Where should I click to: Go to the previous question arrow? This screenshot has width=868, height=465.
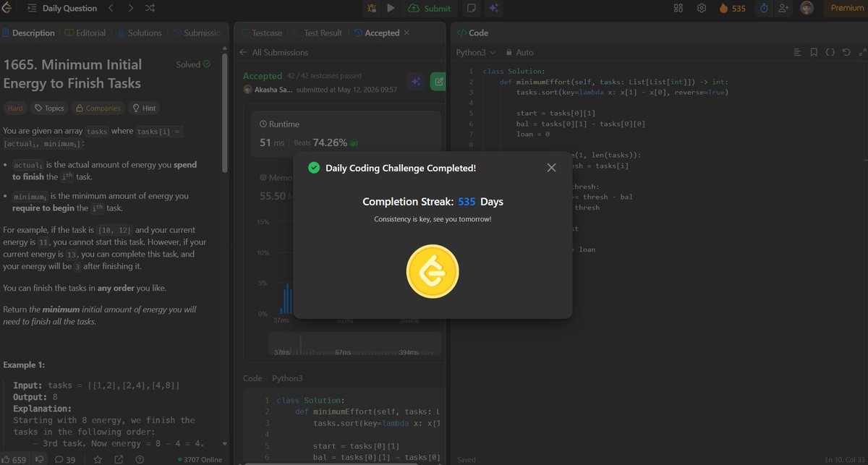111,8
